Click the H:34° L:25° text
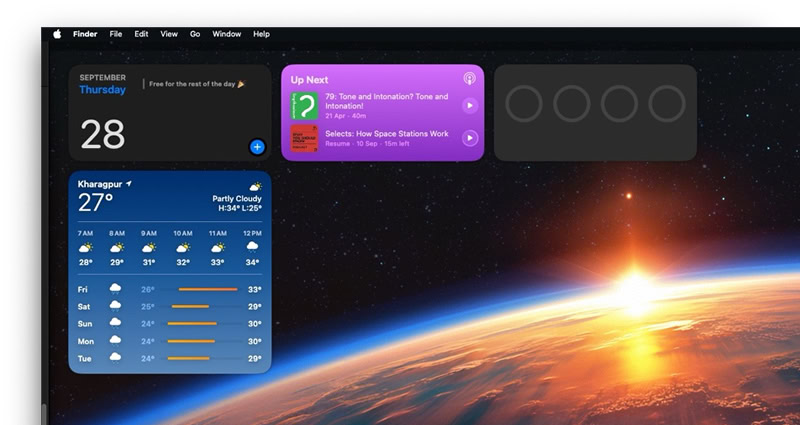 point(240,208)
